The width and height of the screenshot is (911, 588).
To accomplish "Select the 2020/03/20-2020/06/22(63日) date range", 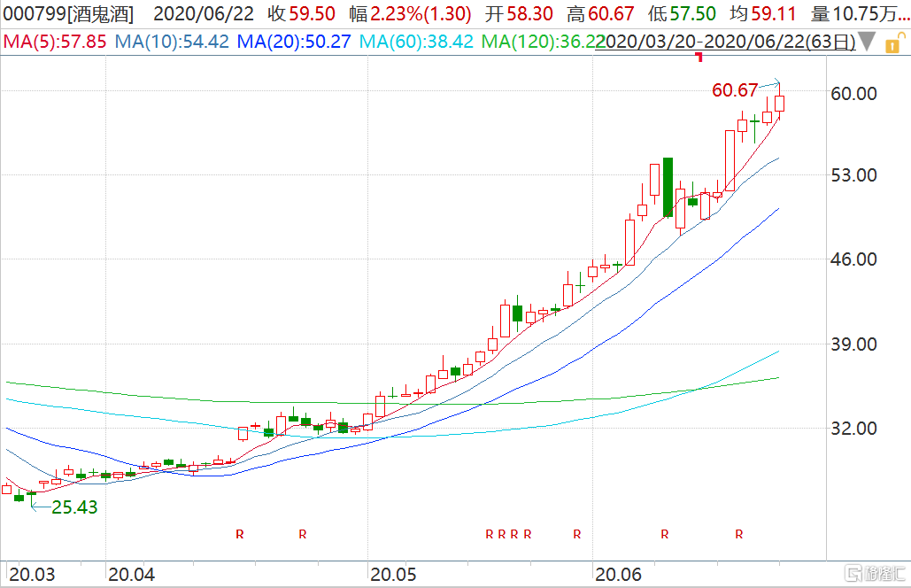I will 726,42.
